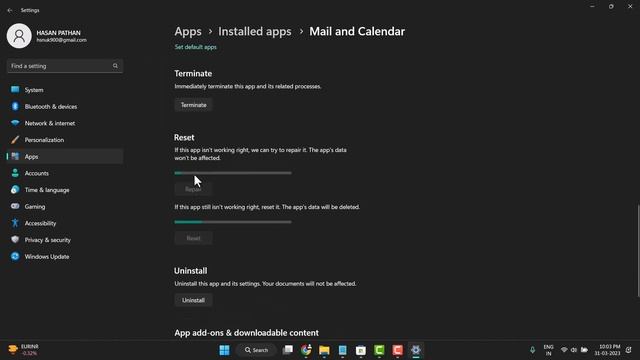
Task: Open the green C app in taskbar
Action: 379,350
